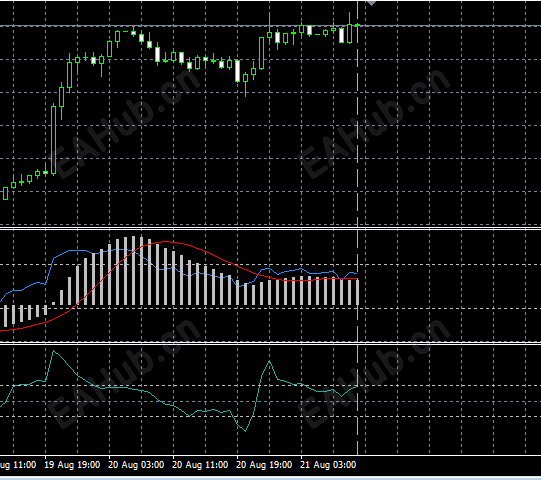The width and height of the screenshot is (541, 480).
Task: Select the gray horizontal bid price line
Action: [x=270, y=26]
